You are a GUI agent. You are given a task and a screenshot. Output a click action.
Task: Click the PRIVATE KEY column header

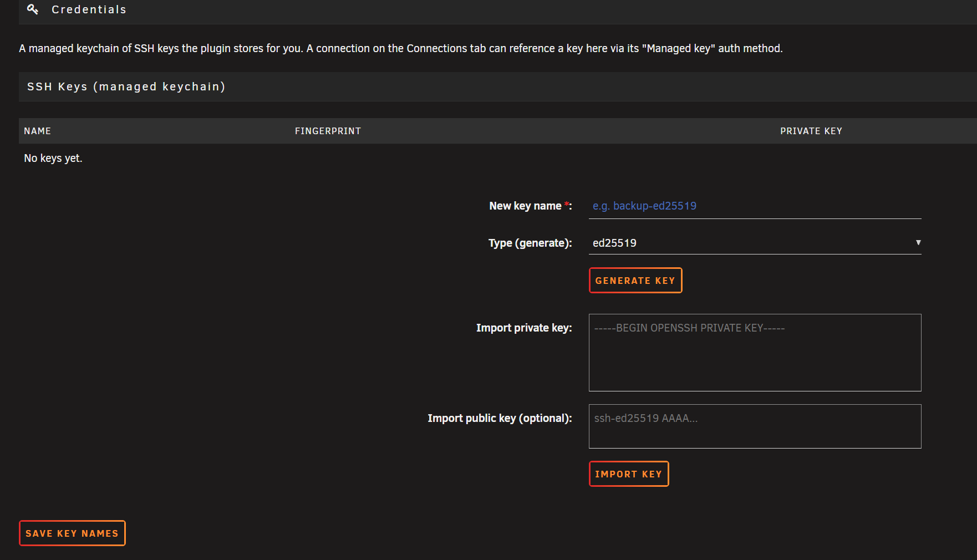point(811,131)
